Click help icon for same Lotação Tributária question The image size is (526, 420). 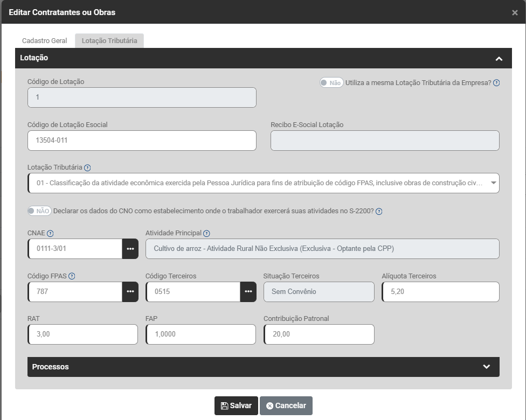tap(496, 83)
